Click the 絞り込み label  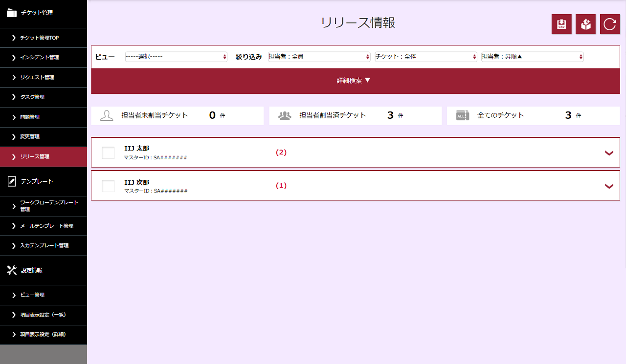[x=249, y=57]
